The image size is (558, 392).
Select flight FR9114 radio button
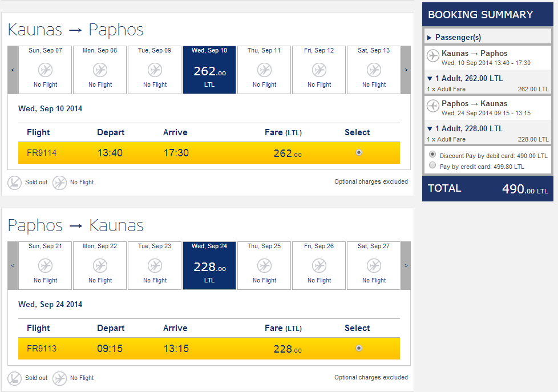[x=358, y=152]
